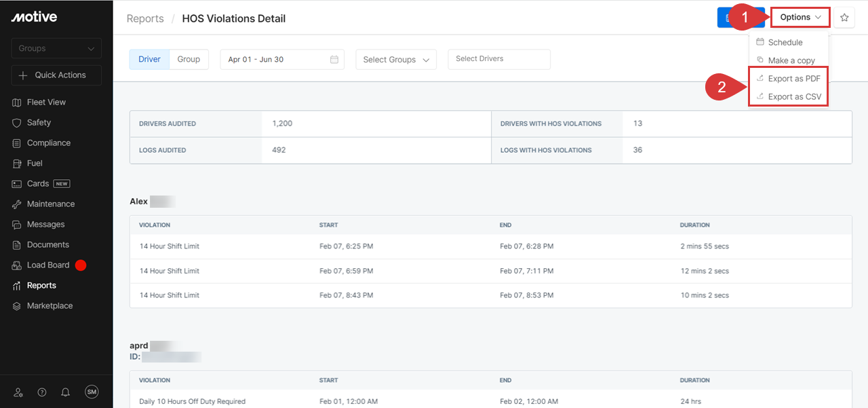This screenshot has width=868, height=408.
Task: Open the Select Groups dropdown
Action: (396, 60)
